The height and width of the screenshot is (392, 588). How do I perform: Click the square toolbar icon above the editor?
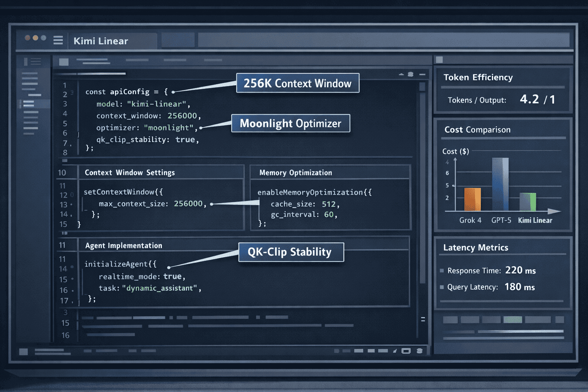[x=64, y=62]
